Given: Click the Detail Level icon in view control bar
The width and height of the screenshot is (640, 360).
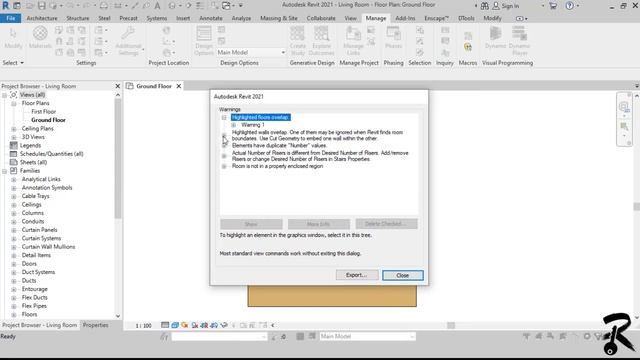Looking at the screenshot, I should 165,325.
